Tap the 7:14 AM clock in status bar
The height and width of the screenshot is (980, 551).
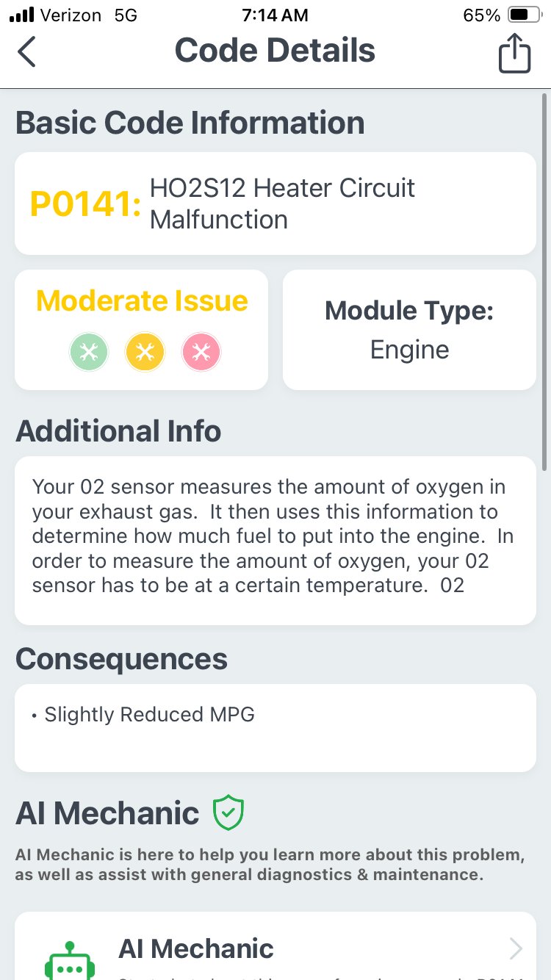tap(275, 15)
